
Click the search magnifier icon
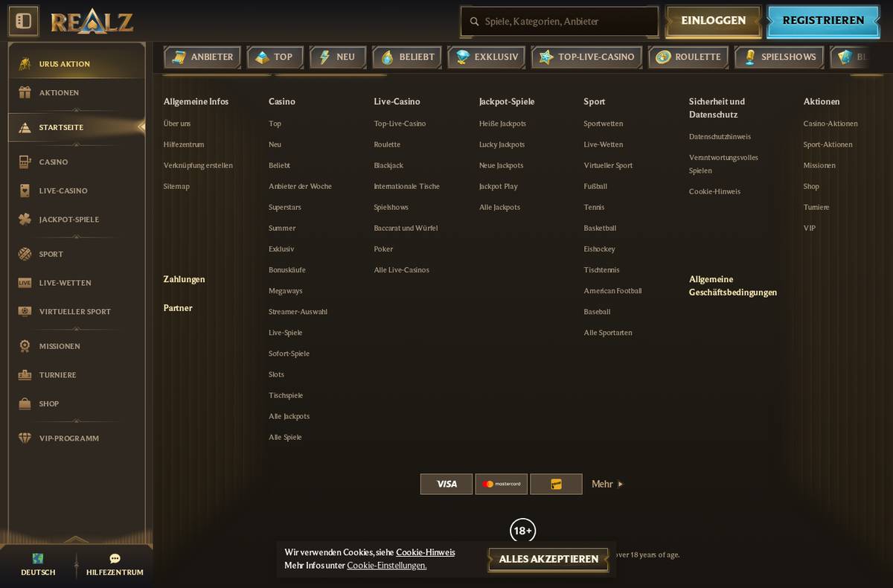(474, 22)
